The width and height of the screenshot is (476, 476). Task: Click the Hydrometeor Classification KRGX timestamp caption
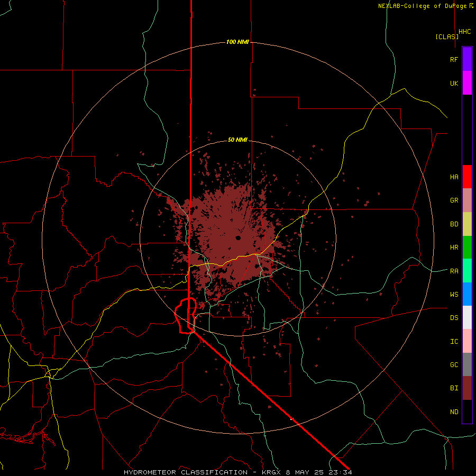[x=237, y=472]
